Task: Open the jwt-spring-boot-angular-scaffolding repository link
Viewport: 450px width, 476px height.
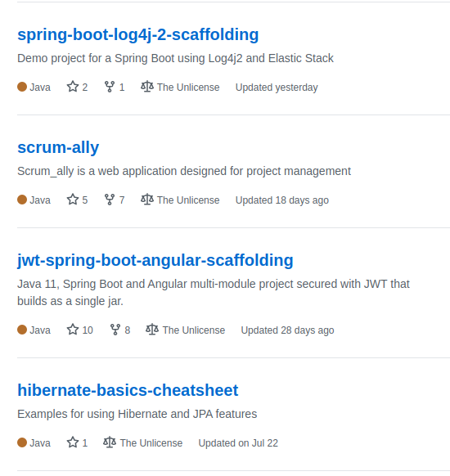Action: [x=155, y=260]
